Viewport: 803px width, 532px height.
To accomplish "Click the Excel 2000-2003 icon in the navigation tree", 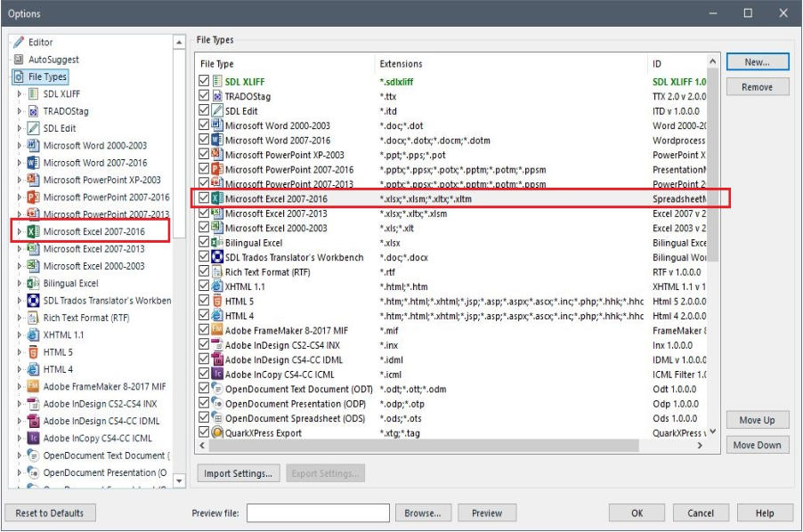I will 33,265.
